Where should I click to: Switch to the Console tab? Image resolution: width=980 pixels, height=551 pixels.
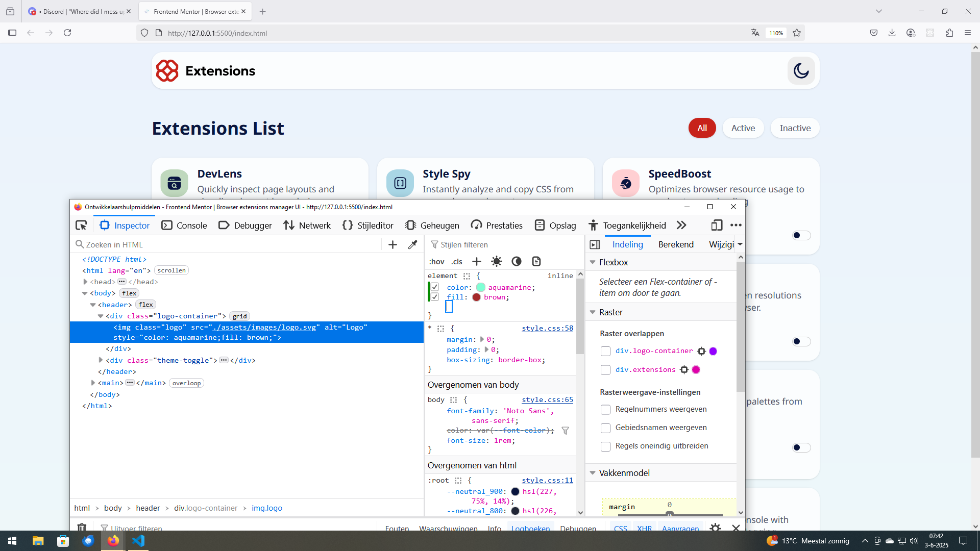184,225
